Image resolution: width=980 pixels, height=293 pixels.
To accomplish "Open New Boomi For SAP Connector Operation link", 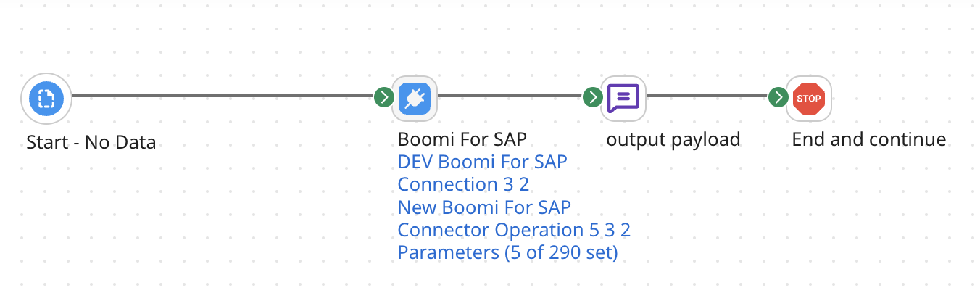I will point(513,219).
